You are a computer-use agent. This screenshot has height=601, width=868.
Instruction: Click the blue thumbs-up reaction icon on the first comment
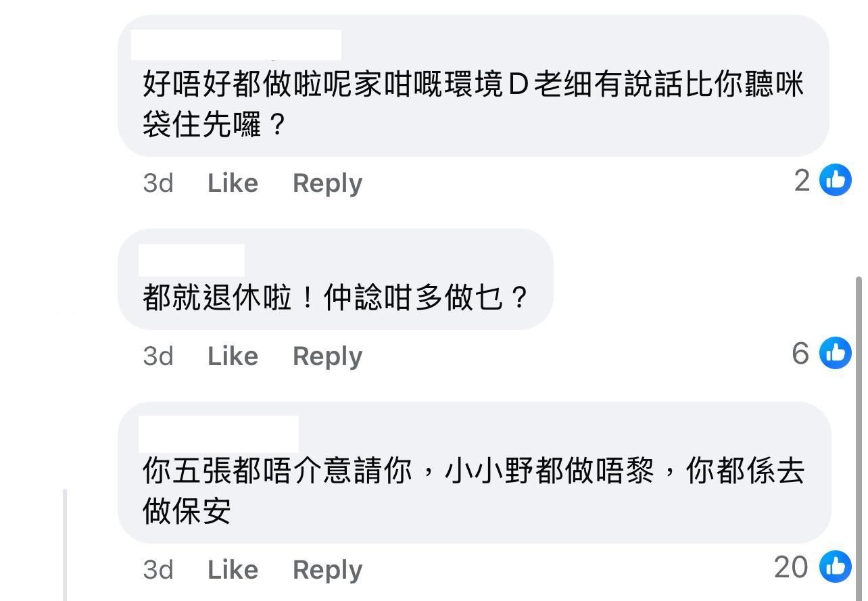pos(836,181)
